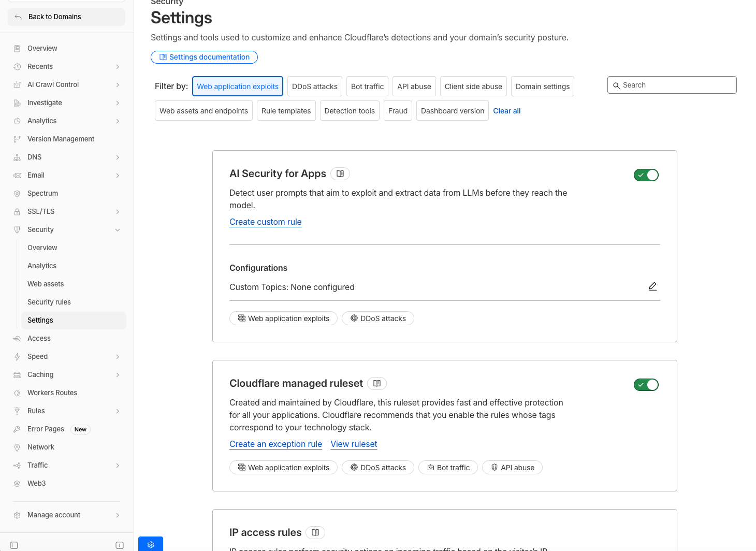Expand the SSL/TLS submenu chevron
The width and height of the screenshot is (756, 551).
[118, 211]
